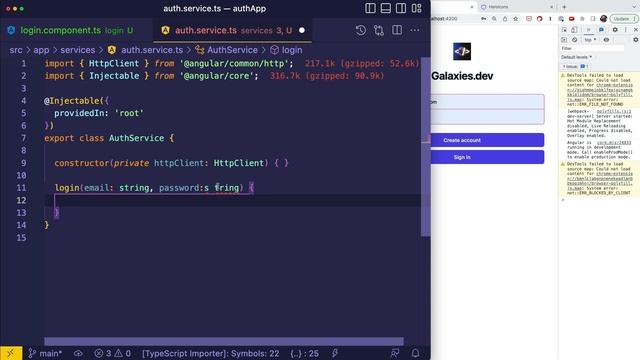
Task: Open the Chrome extensions puzzle icon
Action: (582, 19)
